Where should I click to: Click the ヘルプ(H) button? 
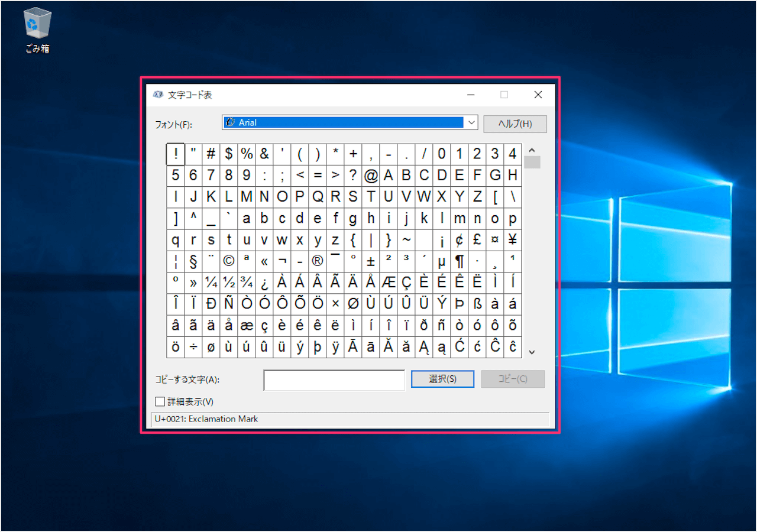[515, 124]
